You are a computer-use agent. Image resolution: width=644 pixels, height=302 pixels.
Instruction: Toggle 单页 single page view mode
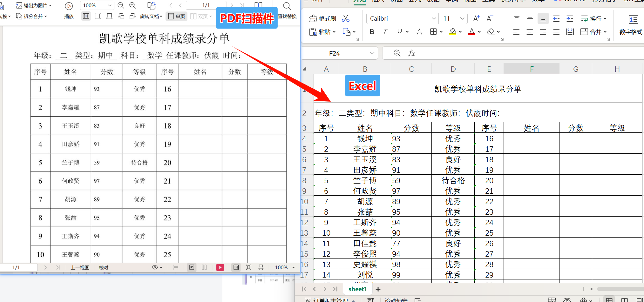tap(176, 16)
